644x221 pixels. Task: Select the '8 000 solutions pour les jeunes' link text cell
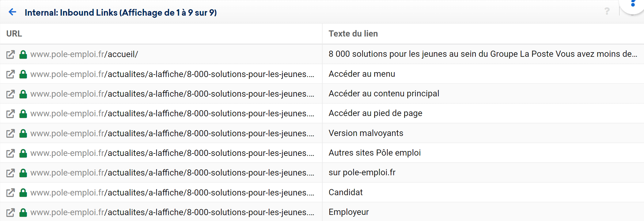483,54
